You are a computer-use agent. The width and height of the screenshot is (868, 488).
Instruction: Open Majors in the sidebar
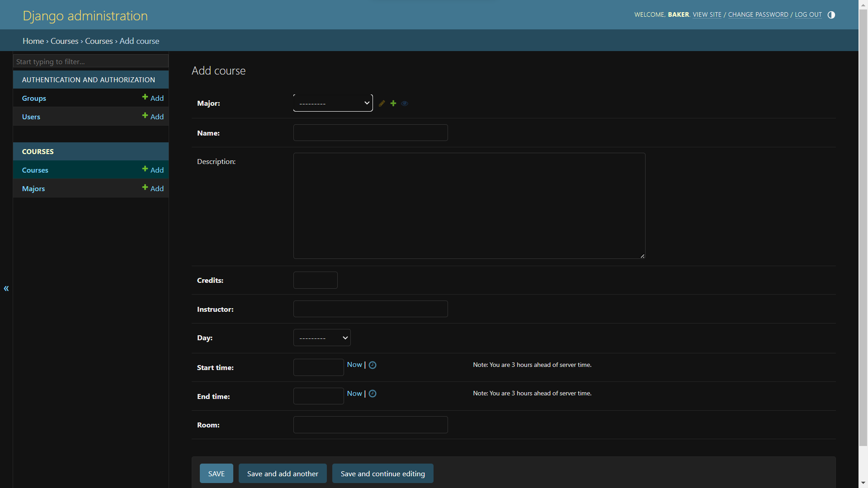coord(33,189)
